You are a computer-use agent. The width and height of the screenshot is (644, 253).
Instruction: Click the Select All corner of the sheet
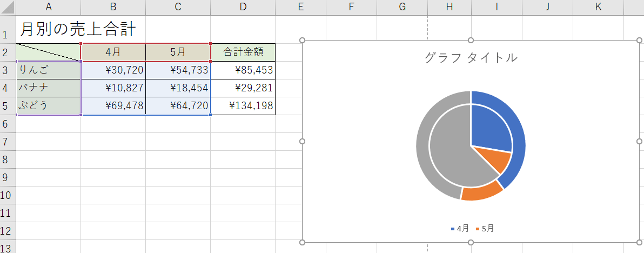[6, 6]
